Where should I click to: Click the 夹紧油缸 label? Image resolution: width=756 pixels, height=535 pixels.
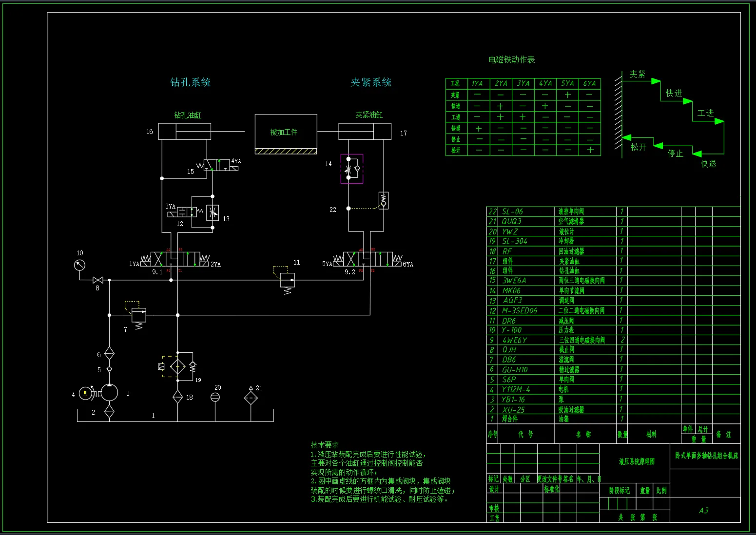point(369,115)
